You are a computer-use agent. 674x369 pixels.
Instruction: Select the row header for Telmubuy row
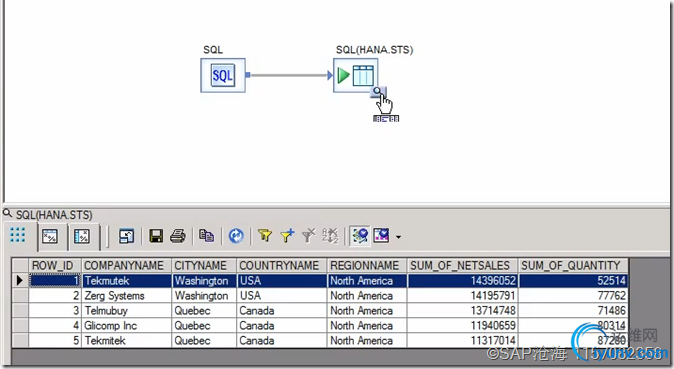point(20,311)
